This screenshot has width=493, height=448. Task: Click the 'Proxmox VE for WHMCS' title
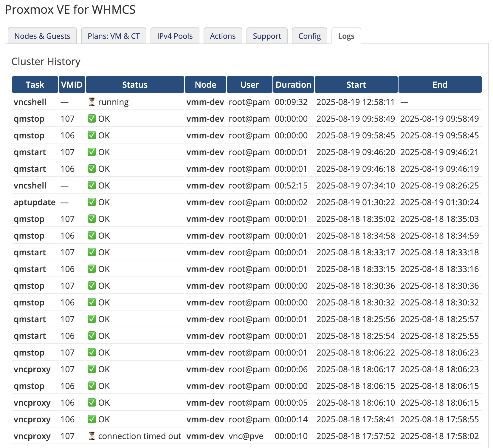[x=70, y=10]
